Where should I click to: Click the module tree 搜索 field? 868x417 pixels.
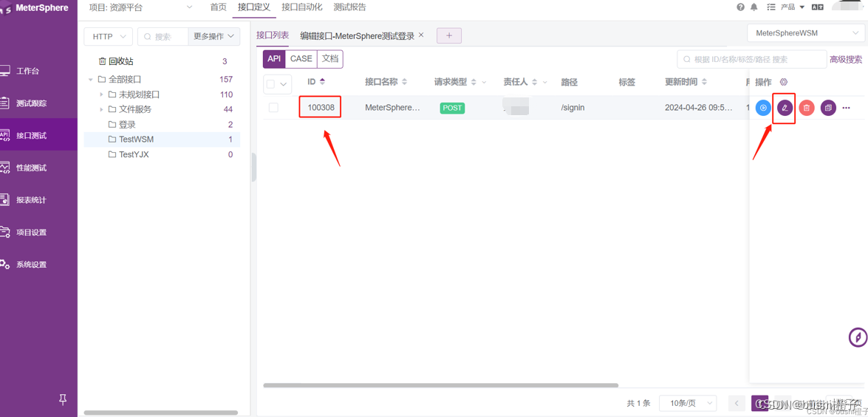[x=163, y=36]
